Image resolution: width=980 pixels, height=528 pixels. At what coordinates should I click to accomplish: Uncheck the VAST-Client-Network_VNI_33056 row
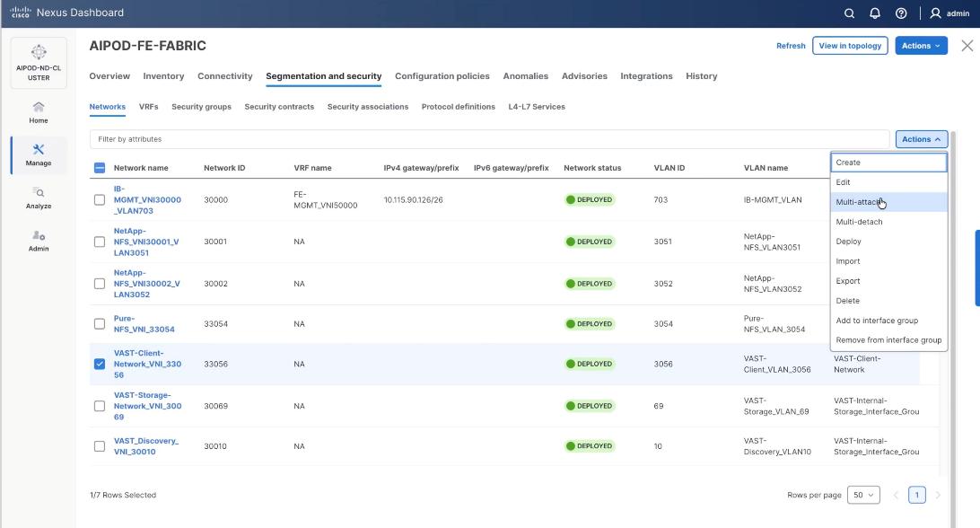[x=99, y=363]
